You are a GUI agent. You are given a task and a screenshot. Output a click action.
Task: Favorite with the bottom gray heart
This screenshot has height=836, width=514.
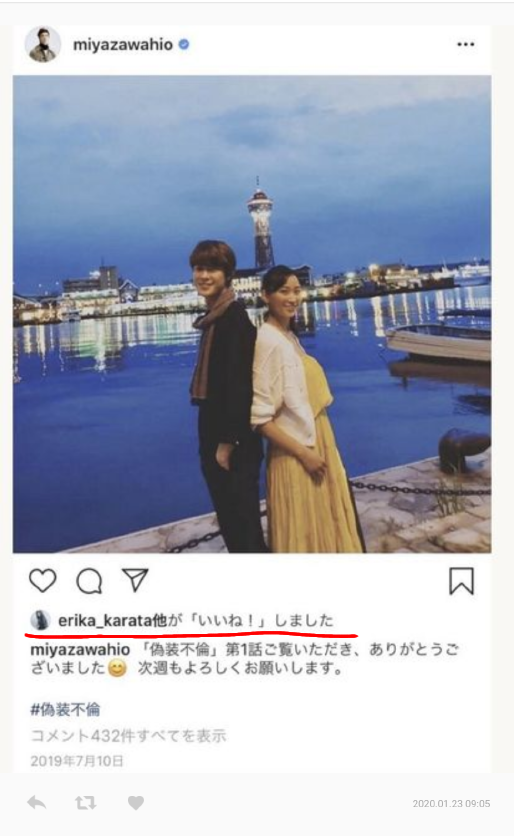pos(135,802)
